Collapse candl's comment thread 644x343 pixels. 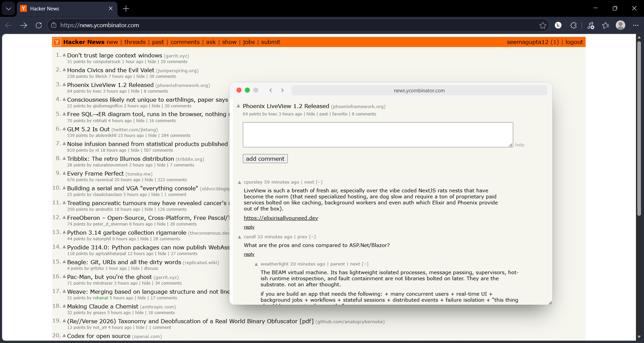coord(312,237)
